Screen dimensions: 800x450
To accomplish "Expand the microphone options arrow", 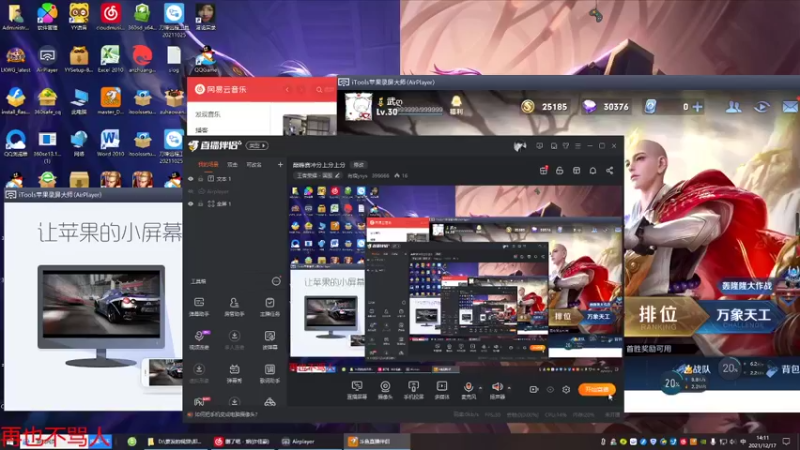I will click(480, 388).
